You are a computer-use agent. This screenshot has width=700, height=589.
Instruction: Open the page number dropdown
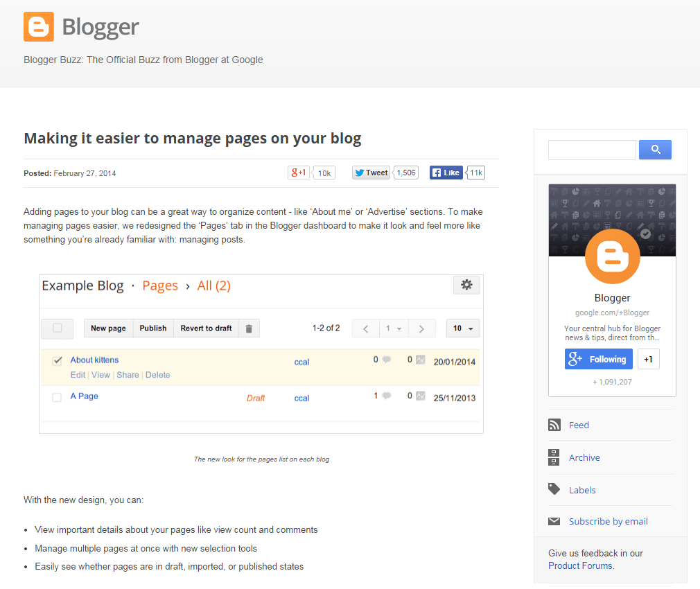(x=394, y=328)
